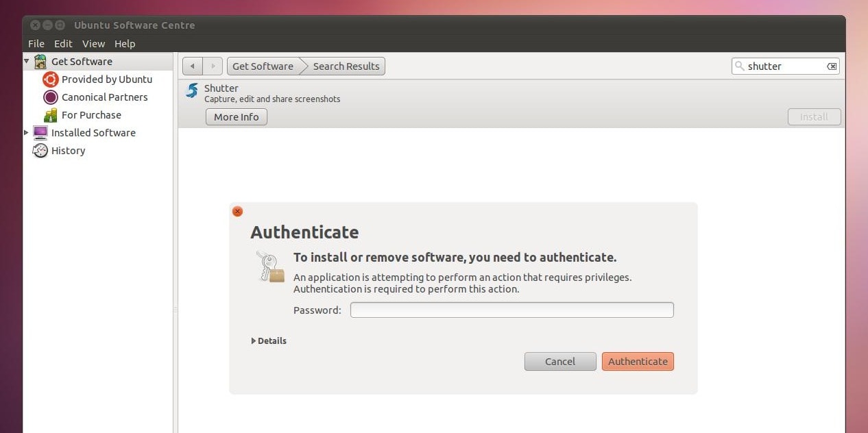Select the Search Results breadcrumb
Viewport: 868px width, 433px height.
point(346,66)
